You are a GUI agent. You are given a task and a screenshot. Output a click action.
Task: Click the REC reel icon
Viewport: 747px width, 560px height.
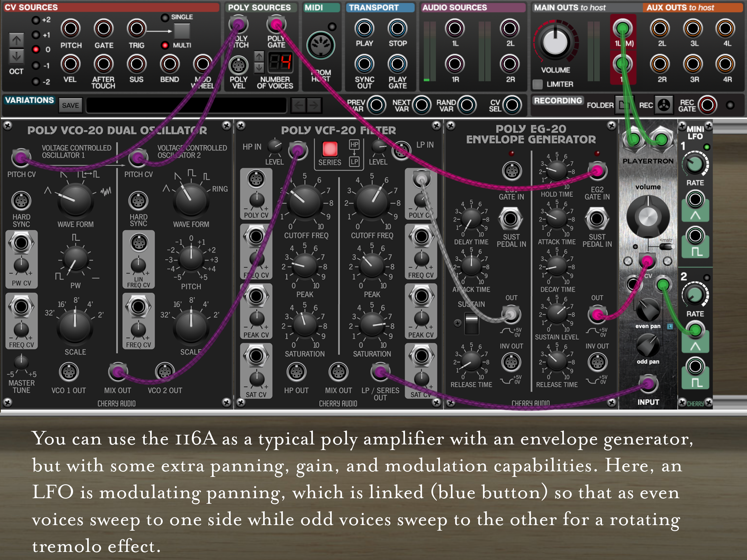pos(664,105)
